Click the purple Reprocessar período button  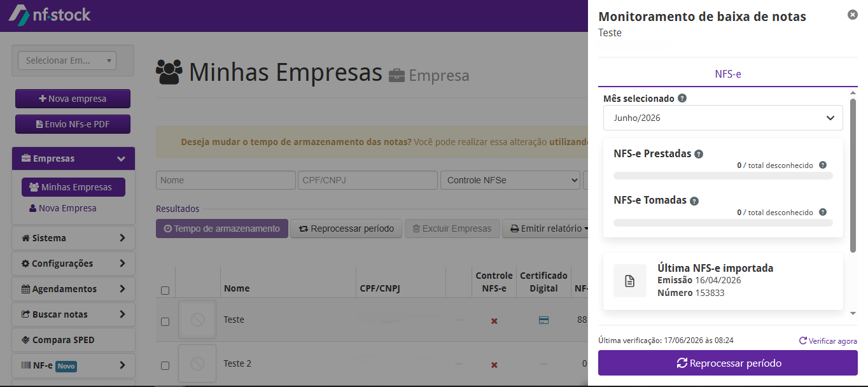728,363
